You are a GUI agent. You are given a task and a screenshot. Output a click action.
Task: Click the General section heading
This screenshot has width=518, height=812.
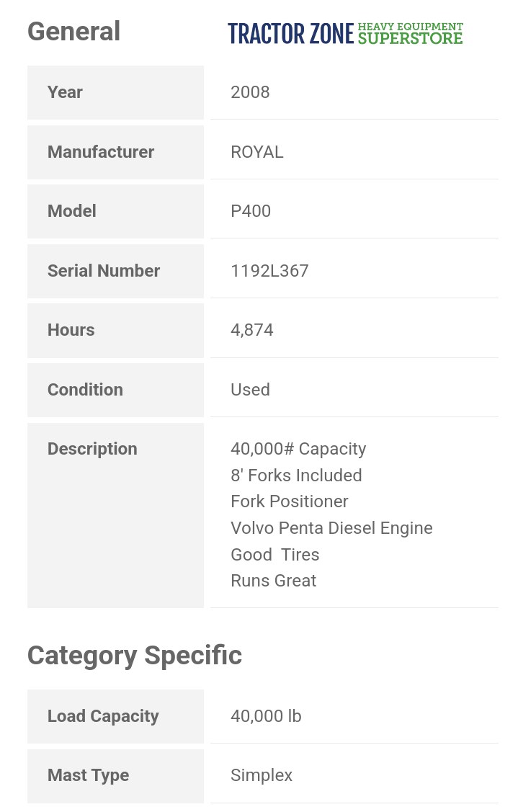pos(73,32)
